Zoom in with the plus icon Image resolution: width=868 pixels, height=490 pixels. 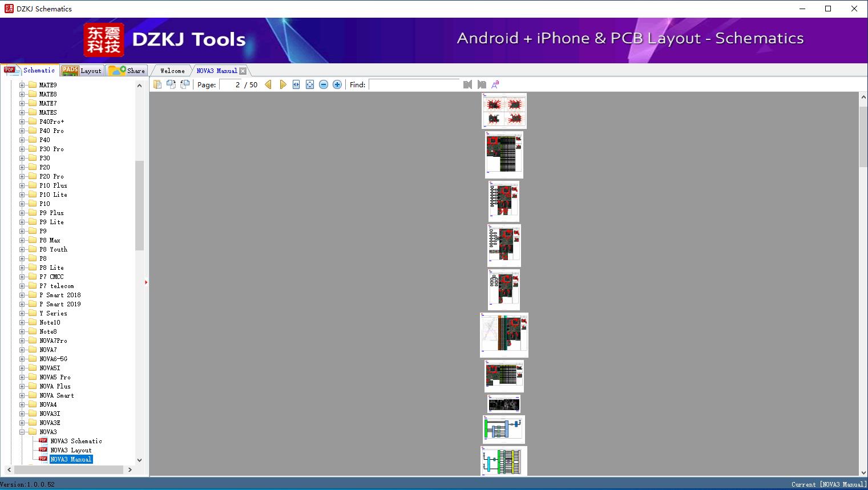(x=337, y=84)
